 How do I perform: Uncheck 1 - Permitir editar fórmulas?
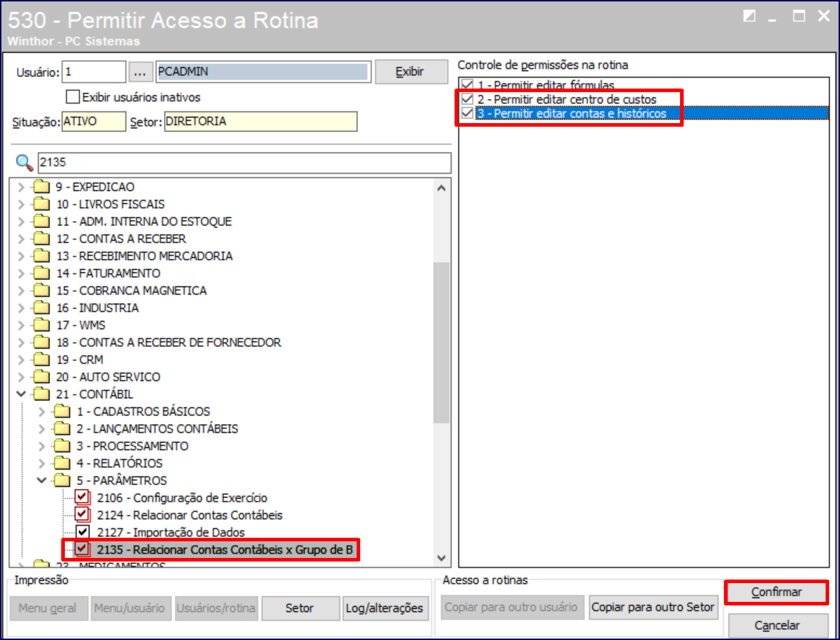(x=468, y=85)
